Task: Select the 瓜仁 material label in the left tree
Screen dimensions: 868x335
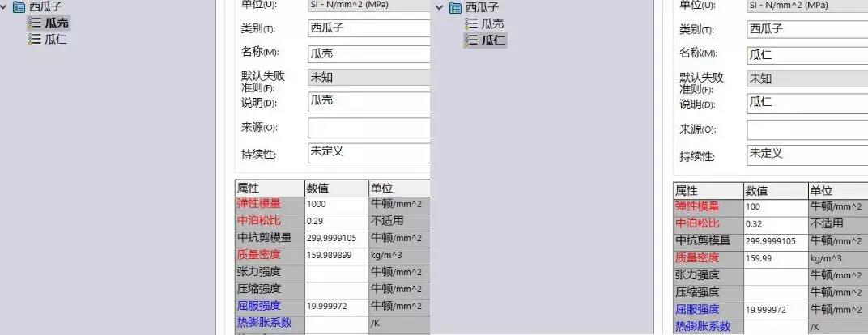Action: [56, 39]
